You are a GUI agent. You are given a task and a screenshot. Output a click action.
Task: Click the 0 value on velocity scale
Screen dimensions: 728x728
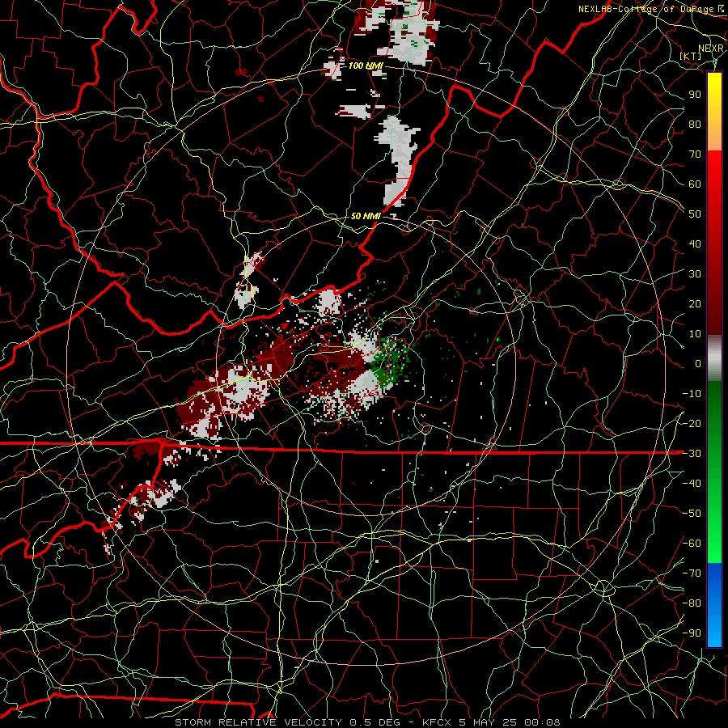698,364
